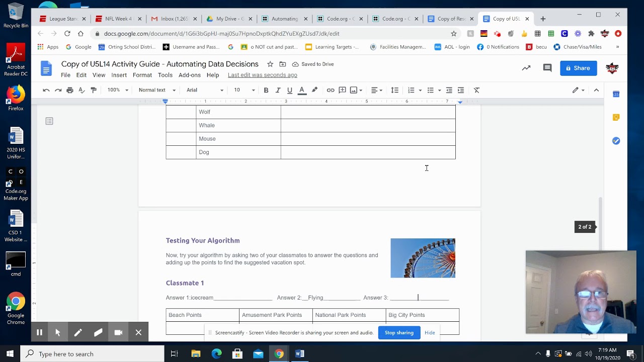Open the line spacing menu icon
The width and height of the screenshot is (644, 362).
tap(395, 90)
